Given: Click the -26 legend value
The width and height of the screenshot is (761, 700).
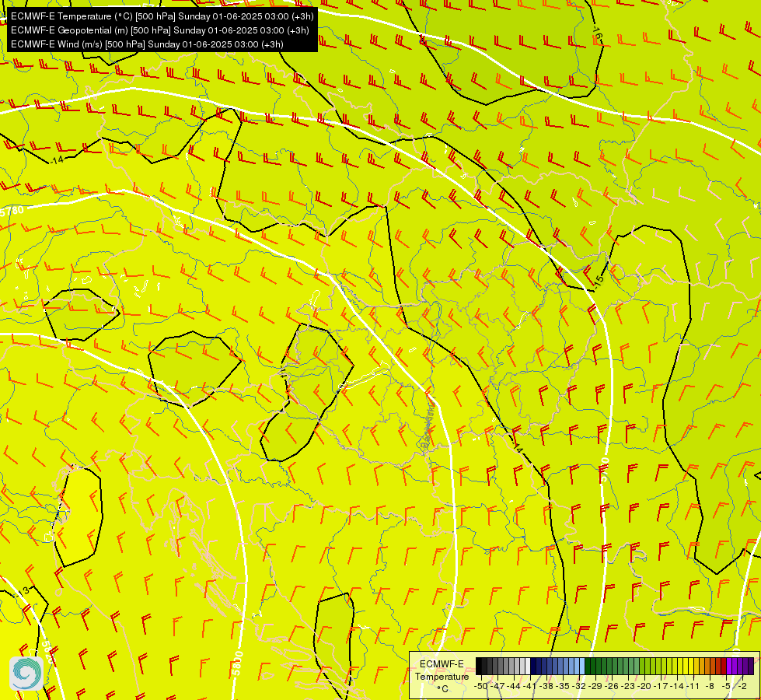Looking at the screenshot, I should tap(612, 686).
